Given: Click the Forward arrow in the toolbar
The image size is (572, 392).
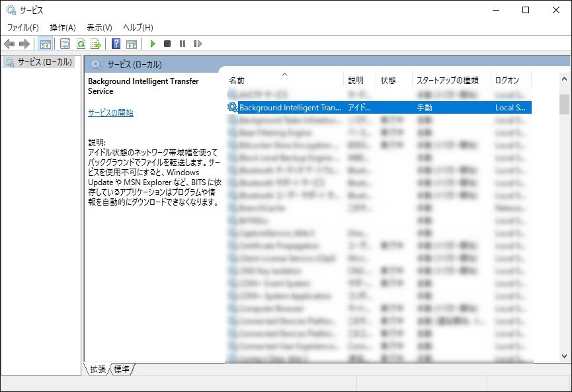Looking at the screenshot, I should pyautogui.click(x=24, y=44).
